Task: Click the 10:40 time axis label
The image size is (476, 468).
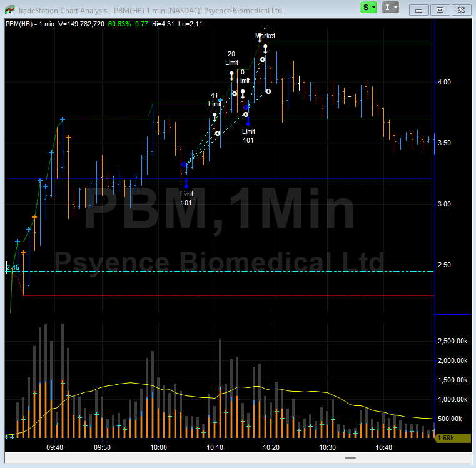Action: (383, 447)
